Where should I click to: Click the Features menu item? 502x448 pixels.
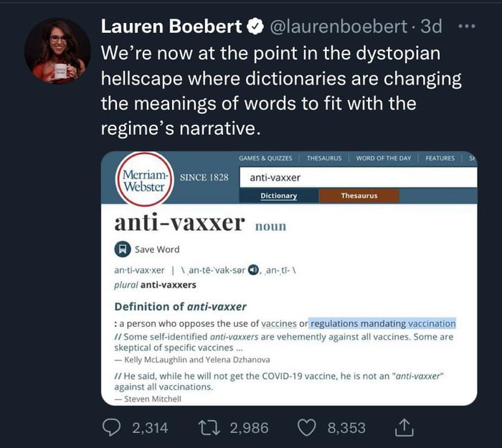pyautogui.click(x=440, y=158)
